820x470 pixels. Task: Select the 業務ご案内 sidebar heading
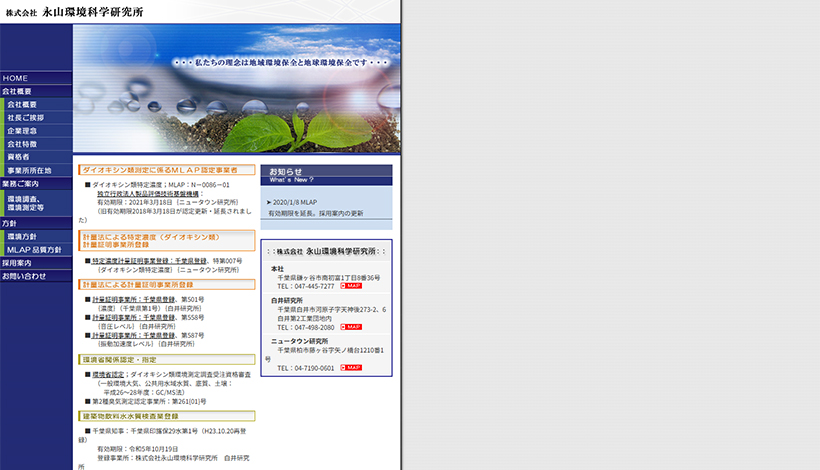click(x=36, y=184)
